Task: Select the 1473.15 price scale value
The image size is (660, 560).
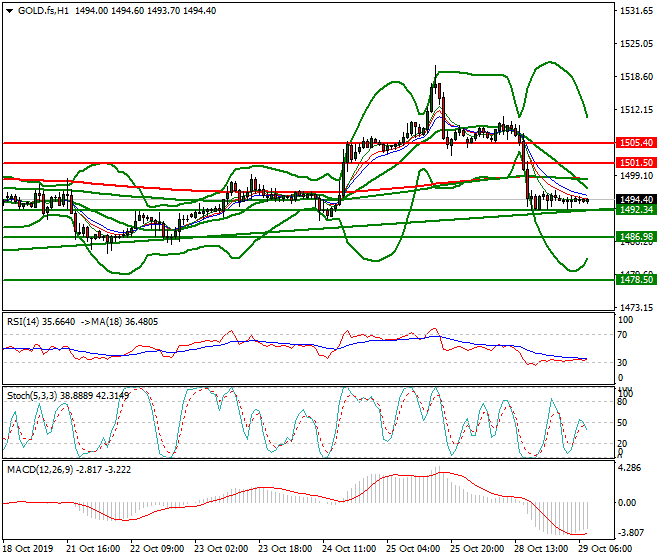Action: pos(636,308)
